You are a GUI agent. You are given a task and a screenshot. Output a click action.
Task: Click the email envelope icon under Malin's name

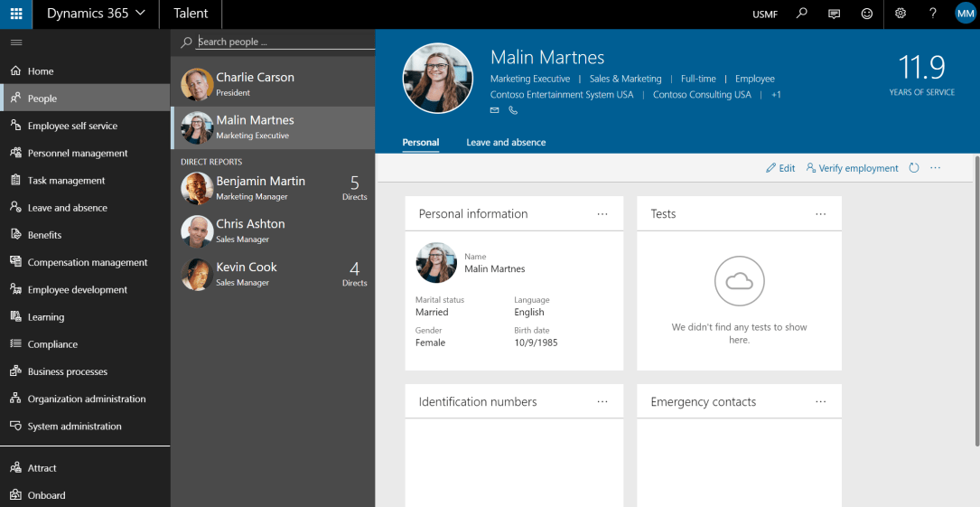[494, 110]
